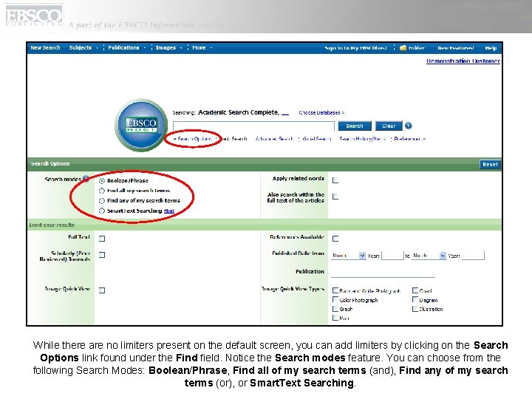The image size is (532, 399).
Task: Enable search within full text of articles
Action: [x=335, y=197]
